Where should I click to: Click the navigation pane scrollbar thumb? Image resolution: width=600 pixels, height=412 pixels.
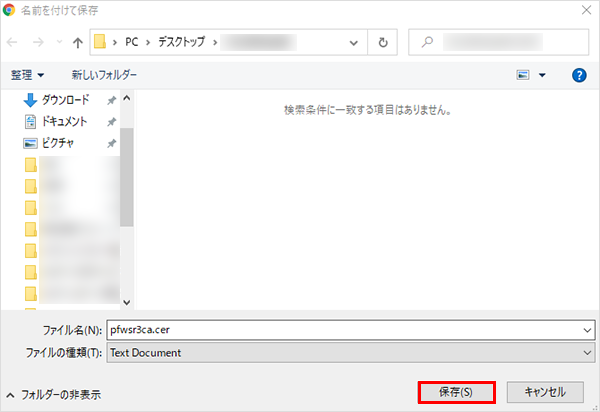click(127, 177)
